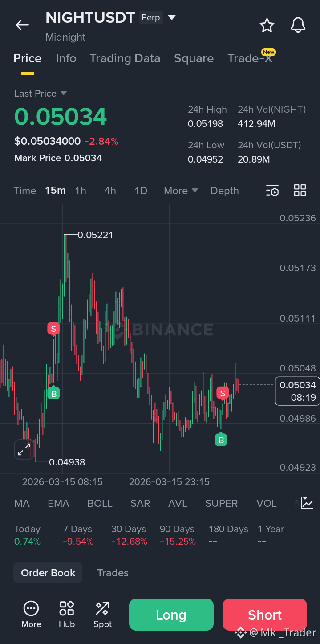Image resolution: width=320 pixels, height=644 pixels.
Task: Tap the current price label 0.05034 on axis
Action: [298, 391]
